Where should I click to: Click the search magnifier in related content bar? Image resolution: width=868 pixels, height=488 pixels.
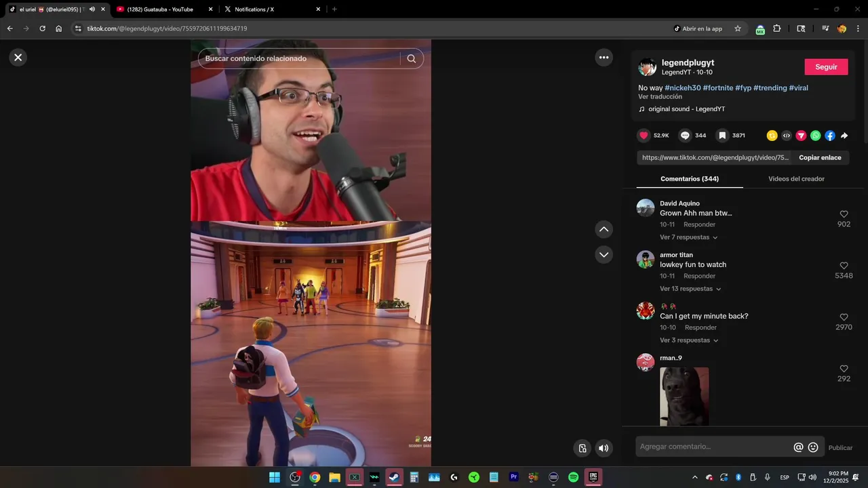click(412, 58)
